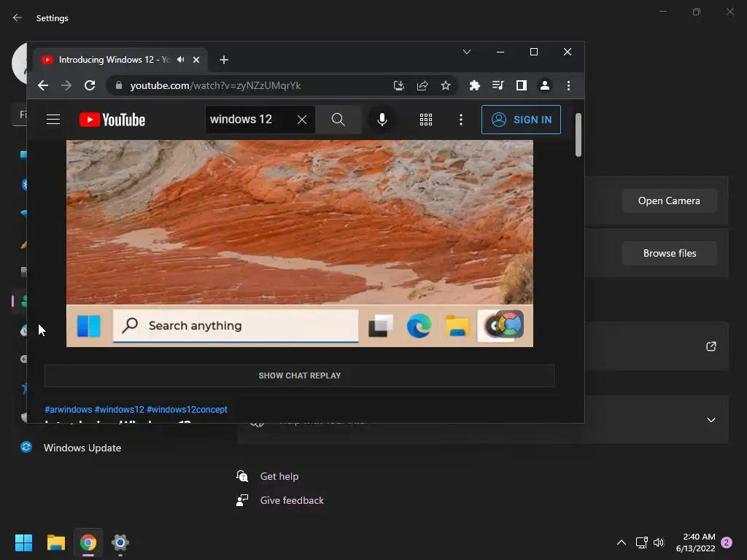Click volume speaker icon in tray

659,542
